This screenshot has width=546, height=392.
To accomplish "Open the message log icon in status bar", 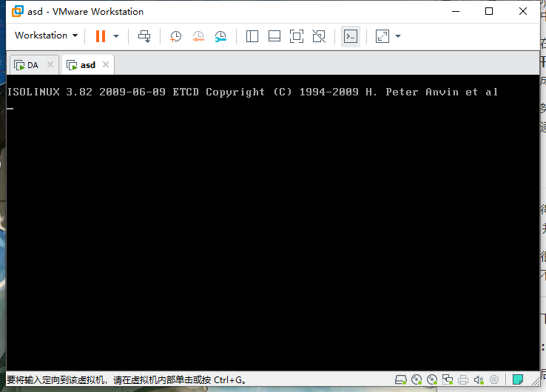I will [518, 379].
